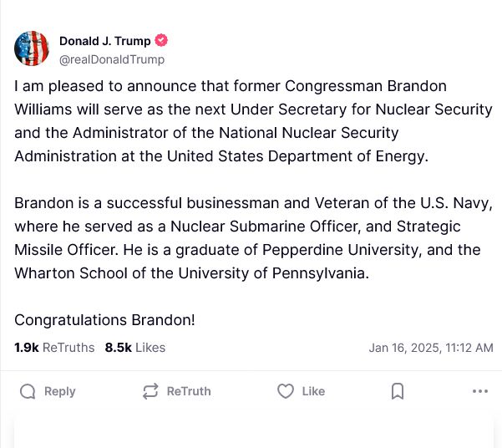Click the ReTruth arrows icon
The image size is (502, 448).
[x=150, y=391]
